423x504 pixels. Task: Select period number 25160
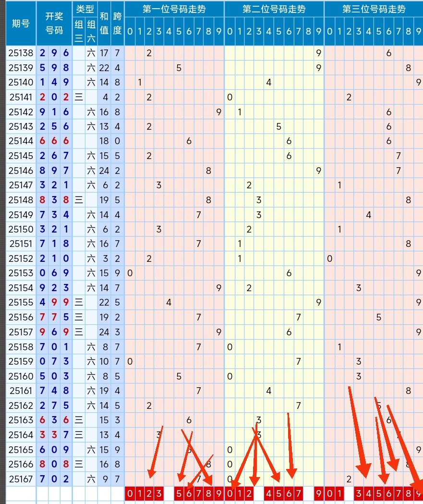point(21,376)
